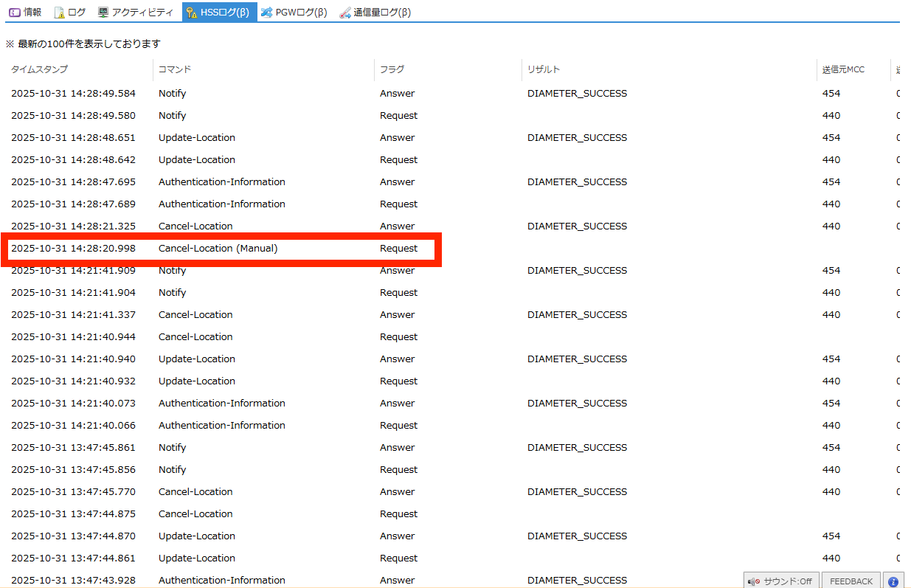
Task: Sort by the フラグ column header
Action: pos(392,69)
